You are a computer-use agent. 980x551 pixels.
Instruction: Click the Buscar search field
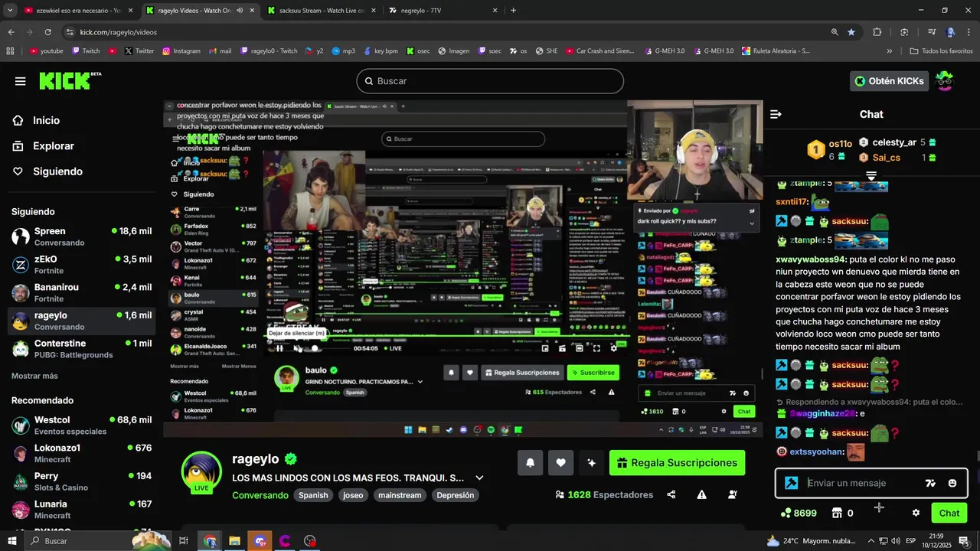coord(490,81)
